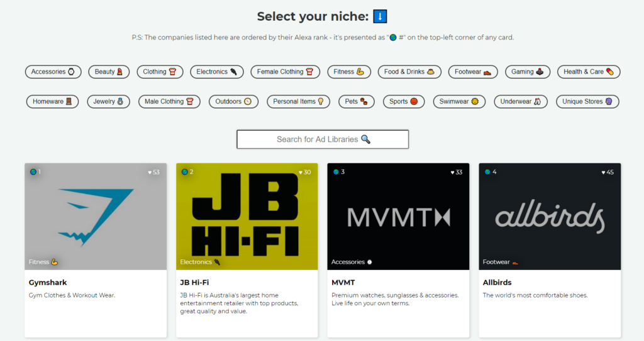
Task: Click the 'Select your niche:' heading
Action: point(313,16)
